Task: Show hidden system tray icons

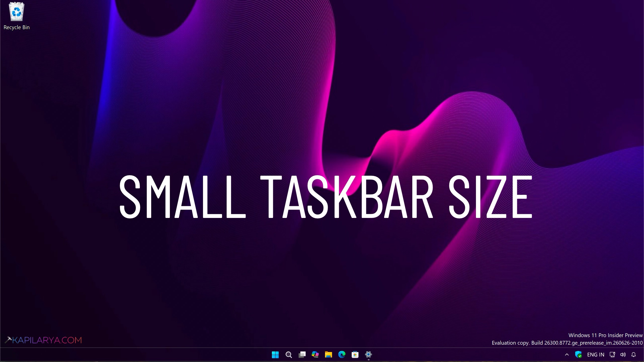Action: pyautogui.click(x=567, y=355)
